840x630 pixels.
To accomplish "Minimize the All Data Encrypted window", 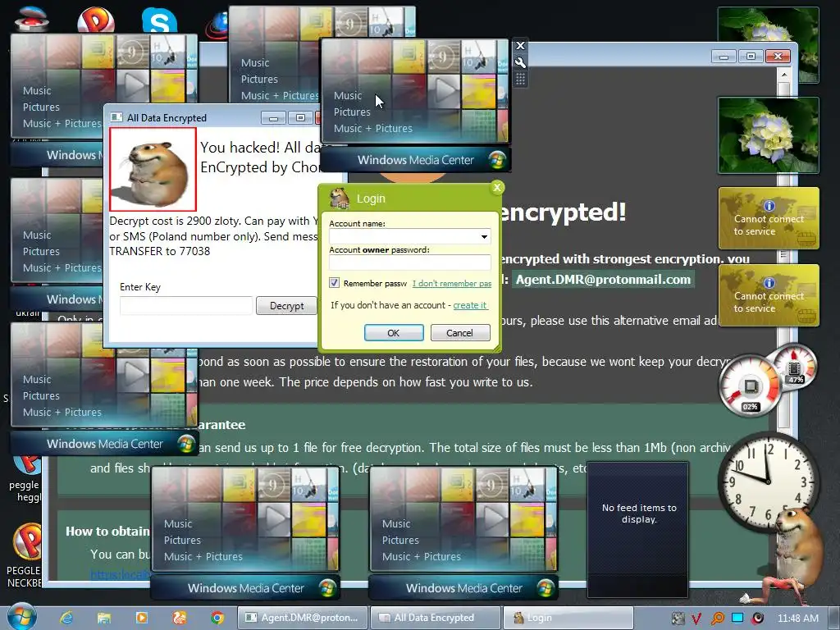I will [274, 118].
